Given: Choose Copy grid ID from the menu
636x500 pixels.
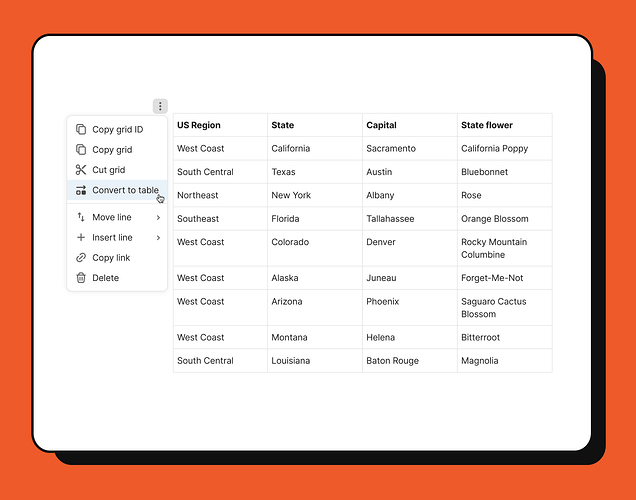Looking at the screenshot, I should pyautogui.click(x=117, y=129).
